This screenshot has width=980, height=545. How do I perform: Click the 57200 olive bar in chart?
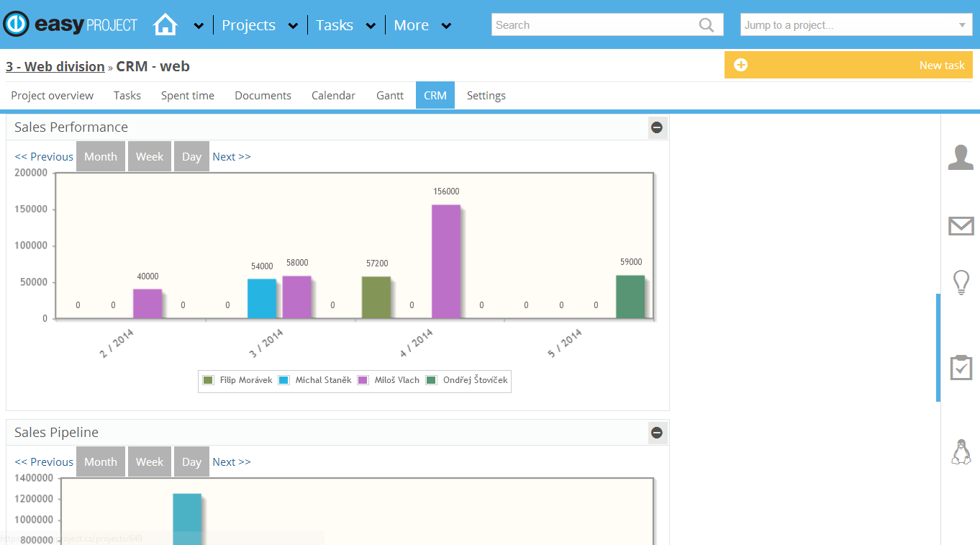click(x=376, y=297)
